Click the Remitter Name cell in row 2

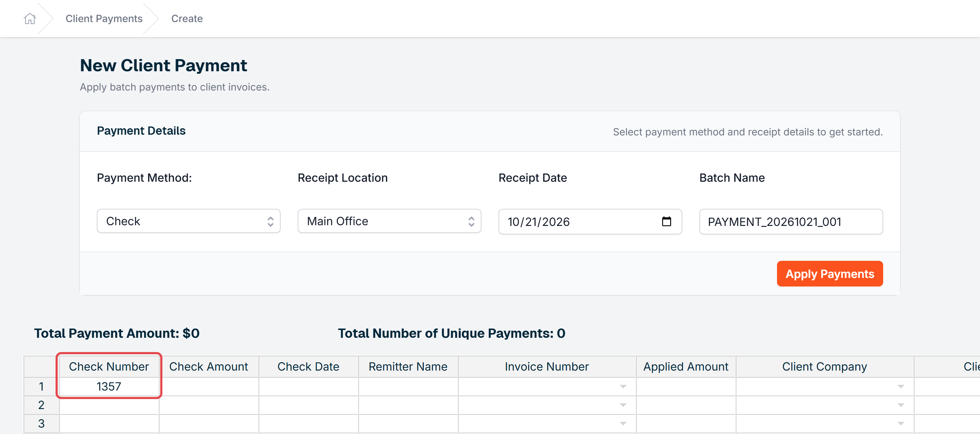408,405
